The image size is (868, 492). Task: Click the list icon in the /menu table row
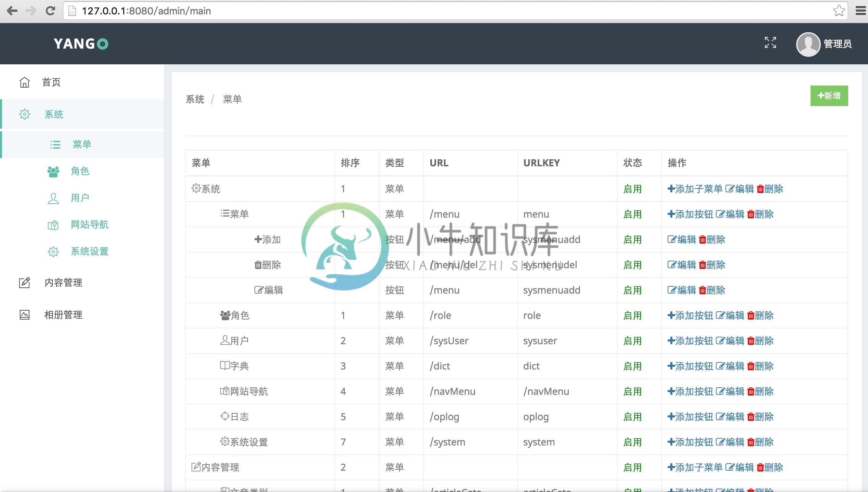pos(225,213)
